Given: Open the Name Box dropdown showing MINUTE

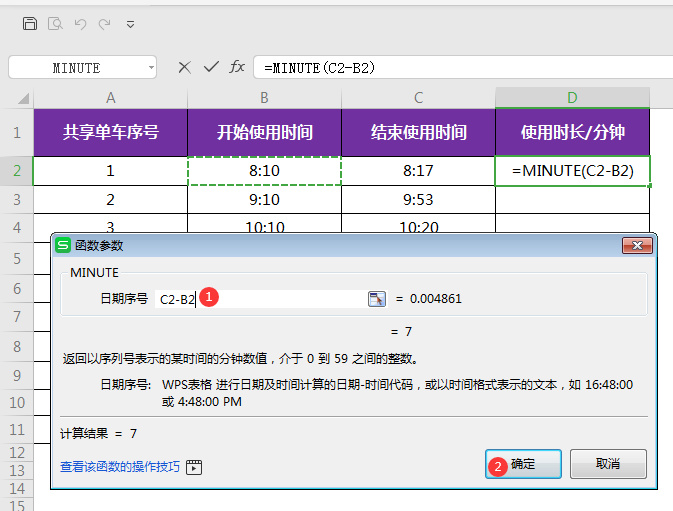Looking at the screenshot, I should click(151, 67).
